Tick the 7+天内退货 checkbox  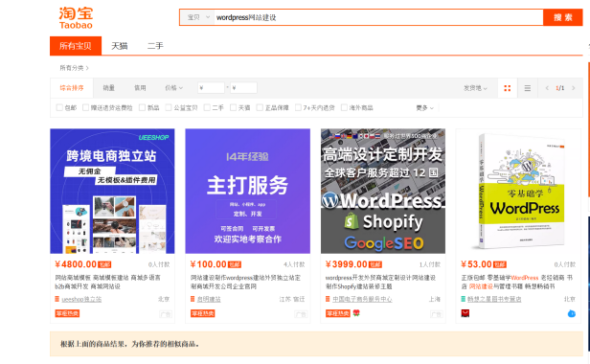(298, 107)
